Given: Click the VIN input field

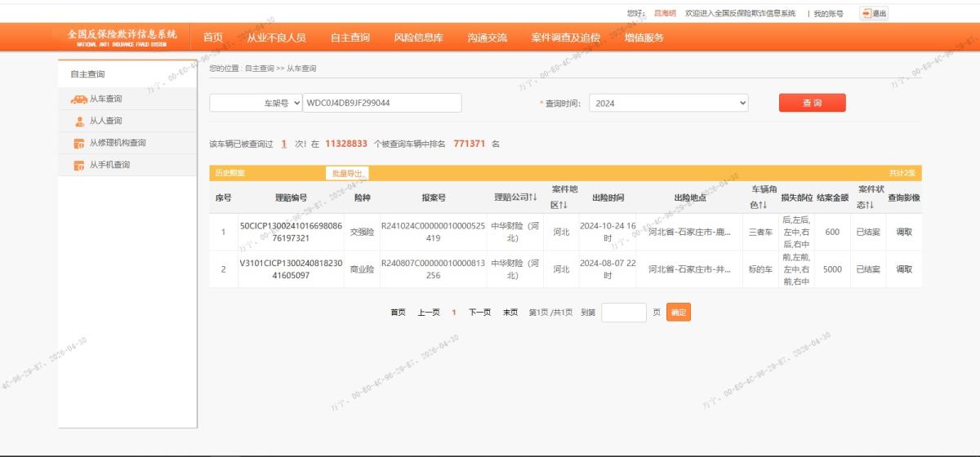Looking at the screenshot, I should 381,103.
